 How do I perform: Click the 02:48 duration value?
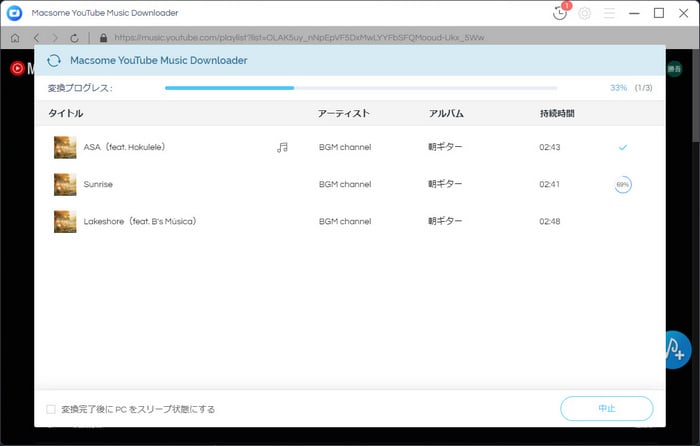point(550,221)
